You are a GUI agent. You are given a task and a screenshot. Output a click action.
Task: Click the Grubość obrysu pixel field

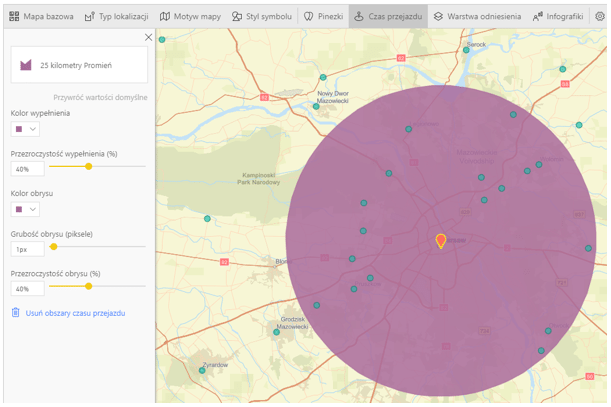tap(27, 248)
